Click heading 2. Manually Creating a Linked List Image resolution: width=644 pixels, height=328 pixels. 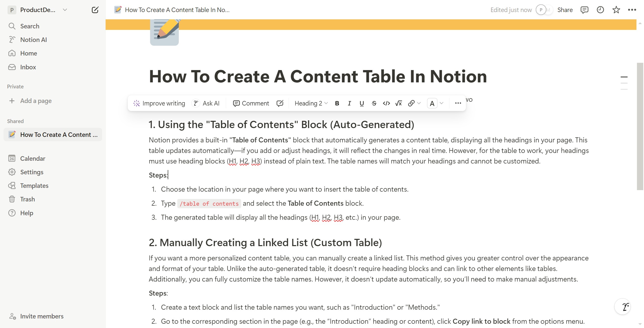pyautogui.click(x=265, y=243)
